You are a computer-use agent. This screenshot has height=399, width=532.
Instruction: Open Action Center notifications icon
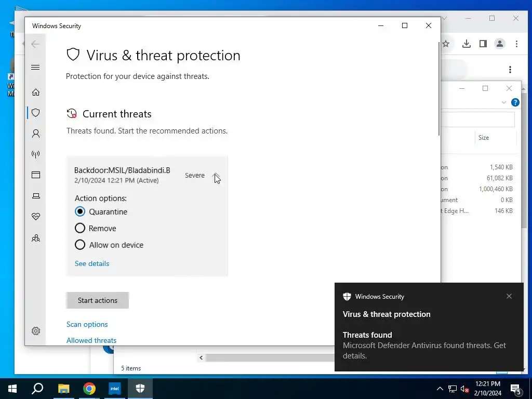pyautogui.click(x=516, y=389)
